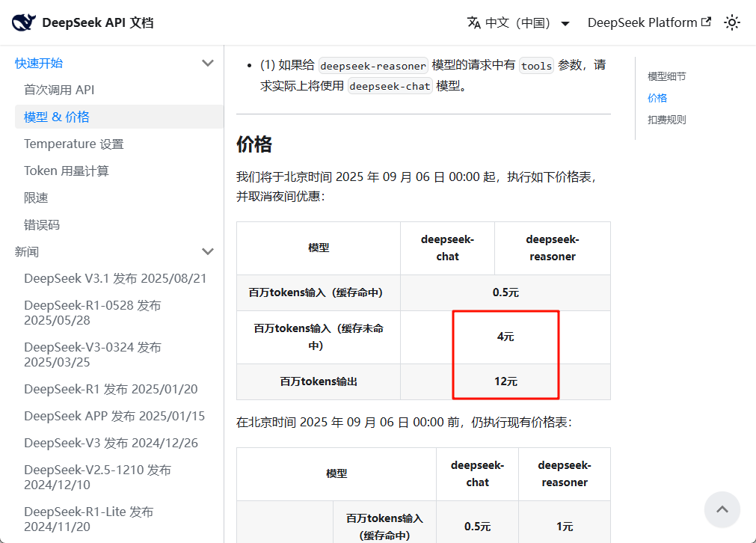Click the deepseek-chat inline code

coord(390,86)
